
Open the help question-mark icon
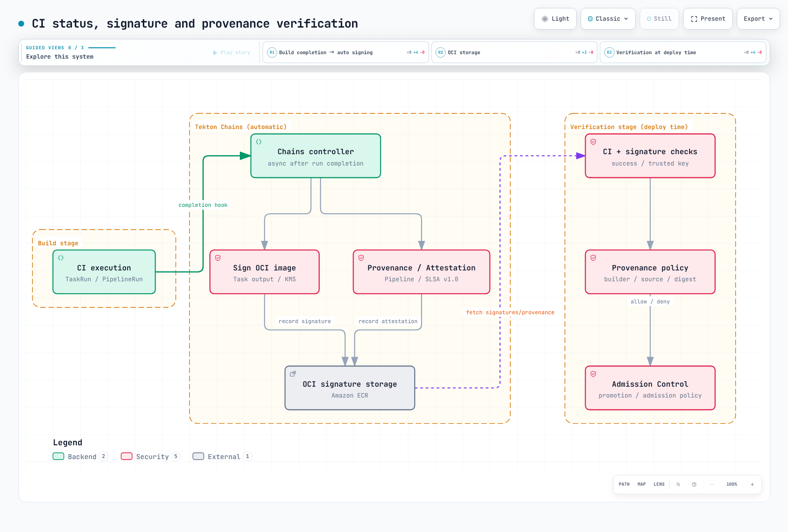[x=694, y=484]
